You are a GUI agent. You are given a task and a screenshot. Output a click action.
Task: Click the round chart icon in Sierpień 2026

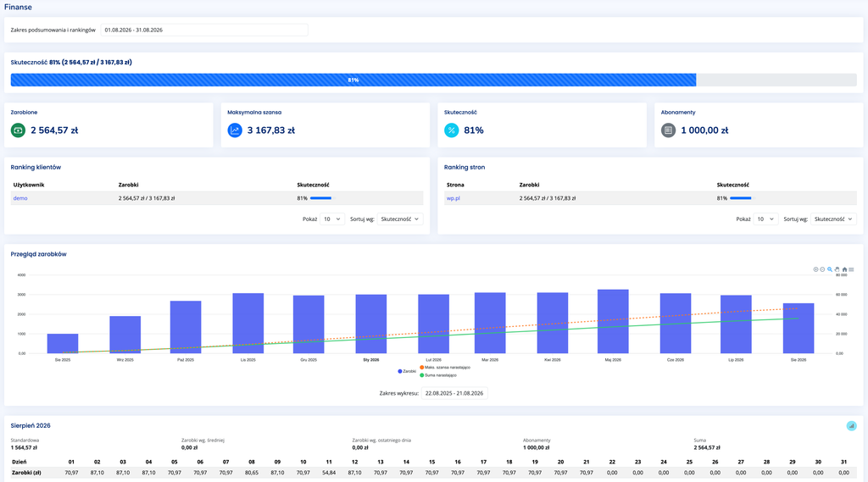[851, 425]
